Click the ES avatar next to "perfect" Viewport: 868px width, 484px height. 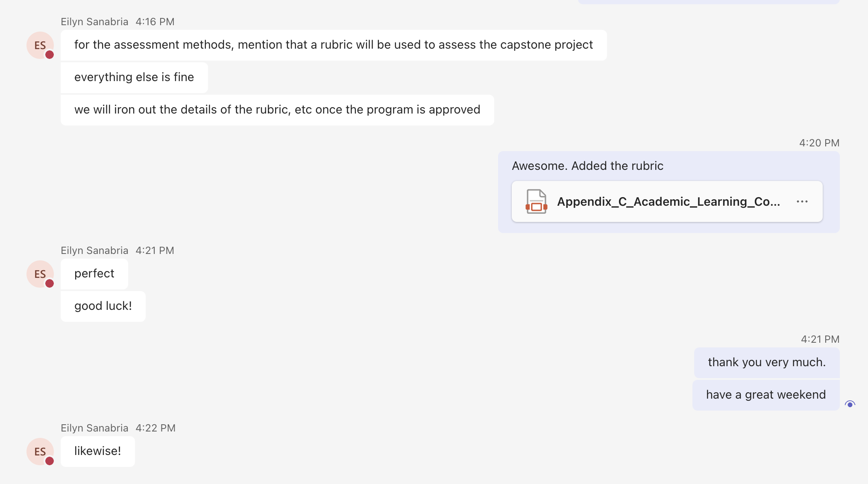40,274
